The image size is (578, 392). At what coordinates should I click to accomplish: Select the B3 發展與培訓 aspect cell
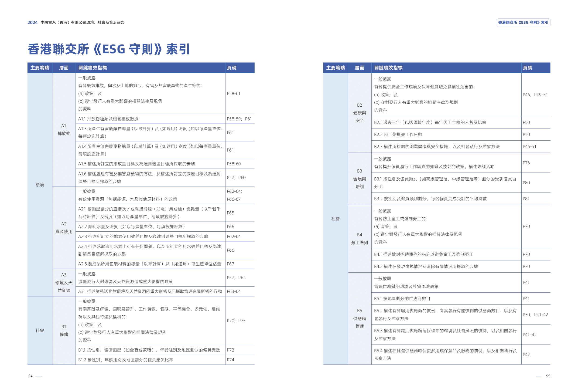pyautogui.click(x=359, y=179)
